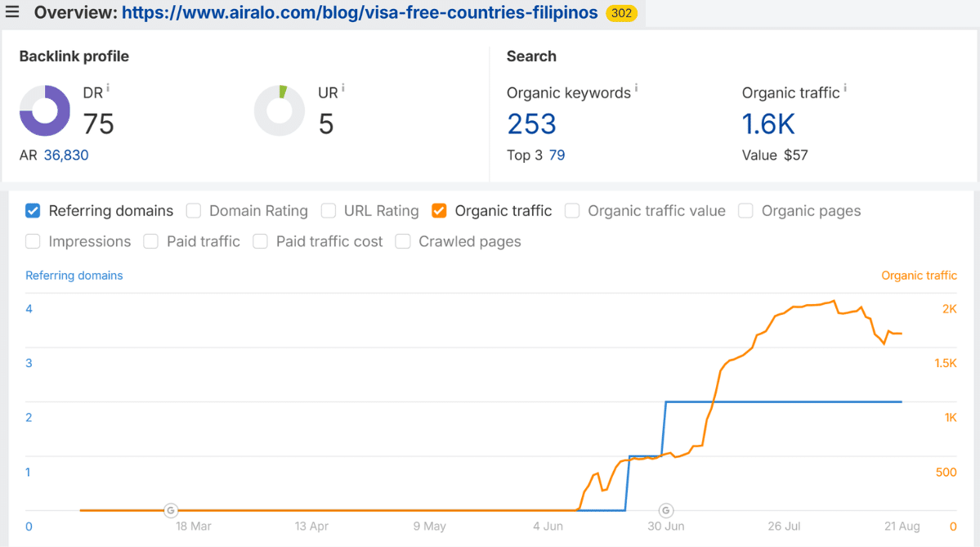Click the DR value 75
The image size is (980, 547).
pyautogui.click(x=98, y=123)
